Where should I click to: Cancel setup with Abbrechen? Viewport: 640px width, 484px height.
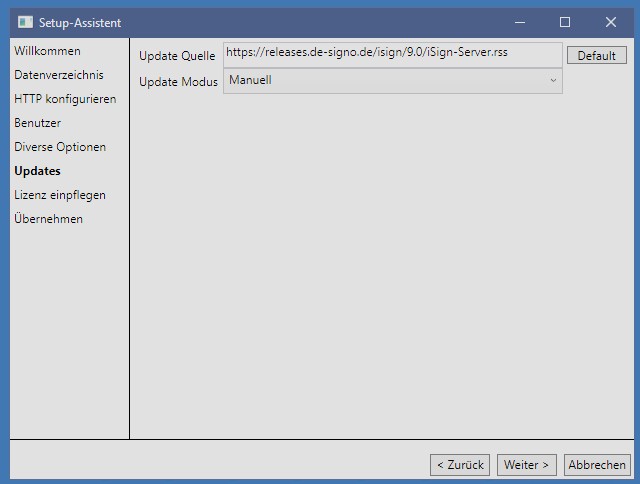[x=597, y=465]
